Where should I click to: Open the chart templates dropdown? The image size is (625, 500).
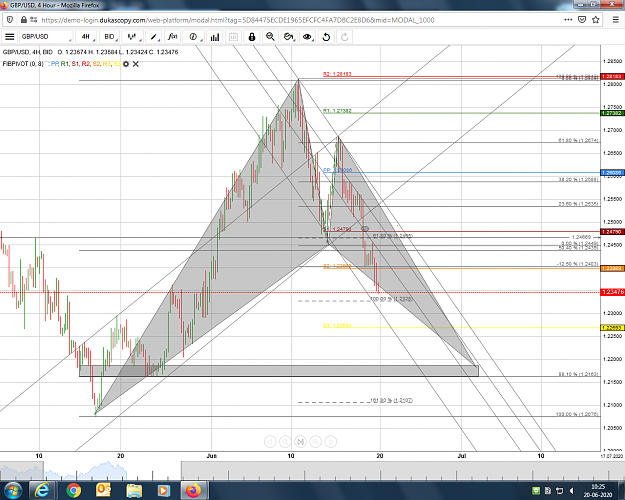click(x=289, y=37)
